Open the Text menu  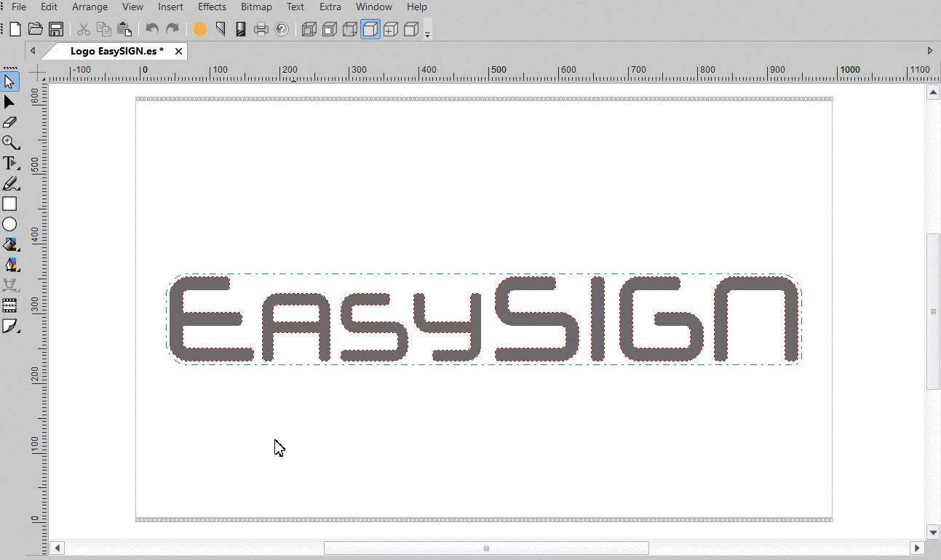coord(295,7)
